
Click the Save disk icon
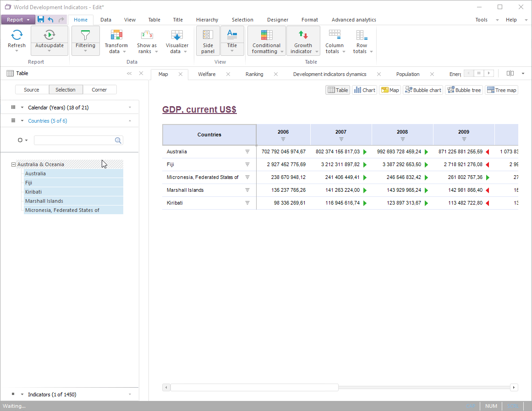click(41, 20)
